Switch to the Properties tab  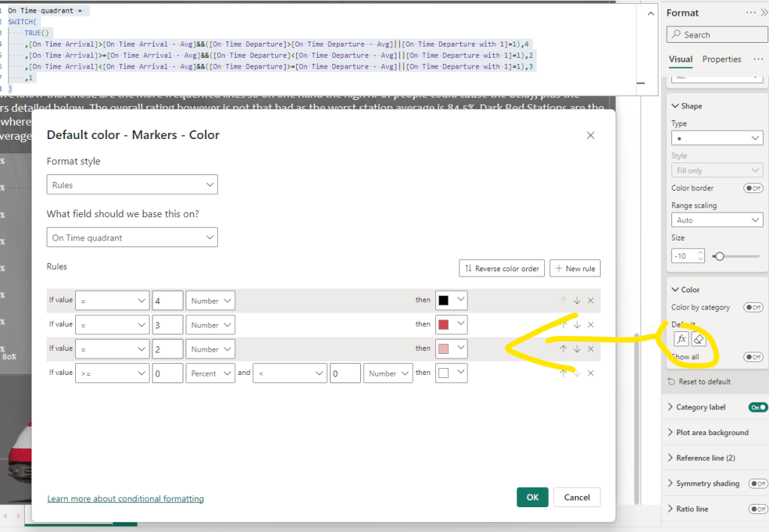[721, 59]
